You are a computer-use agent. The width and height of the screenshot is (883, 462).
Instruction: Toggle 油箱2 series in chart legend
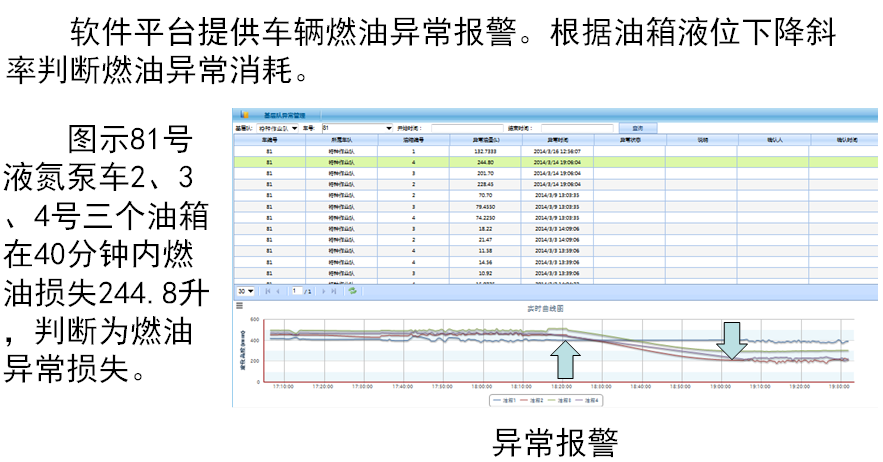[534, 400]
